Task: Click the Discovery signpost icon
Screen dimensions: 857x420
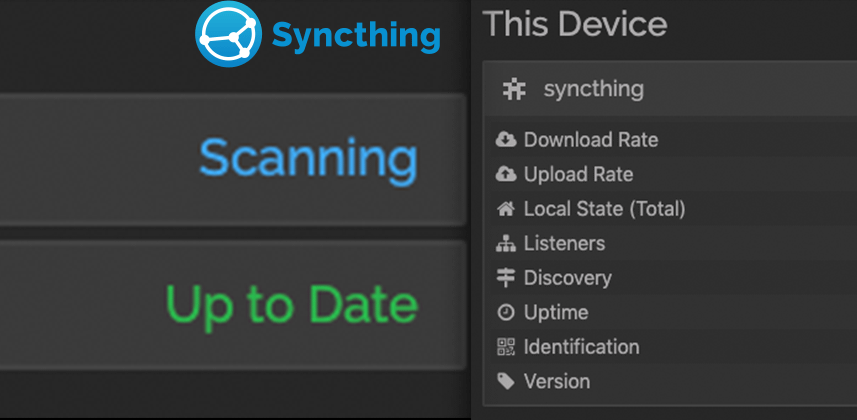Action: 506,278
